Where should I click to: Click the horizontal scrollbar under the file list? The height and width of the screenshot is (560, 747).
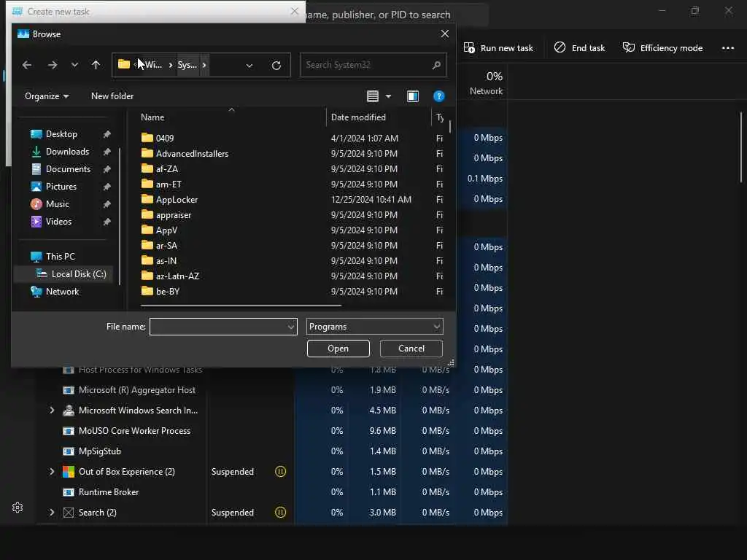coord(241,306)
